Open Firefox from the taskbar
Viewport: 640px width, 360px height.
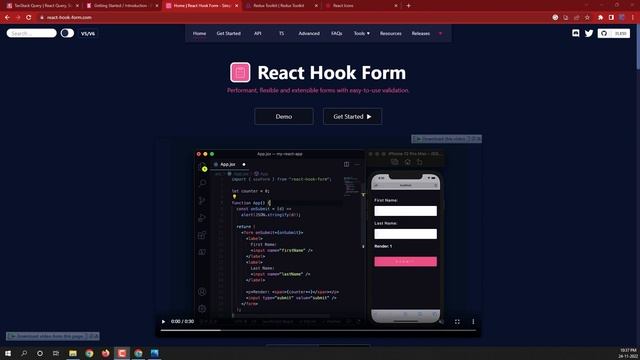point(105,353)
